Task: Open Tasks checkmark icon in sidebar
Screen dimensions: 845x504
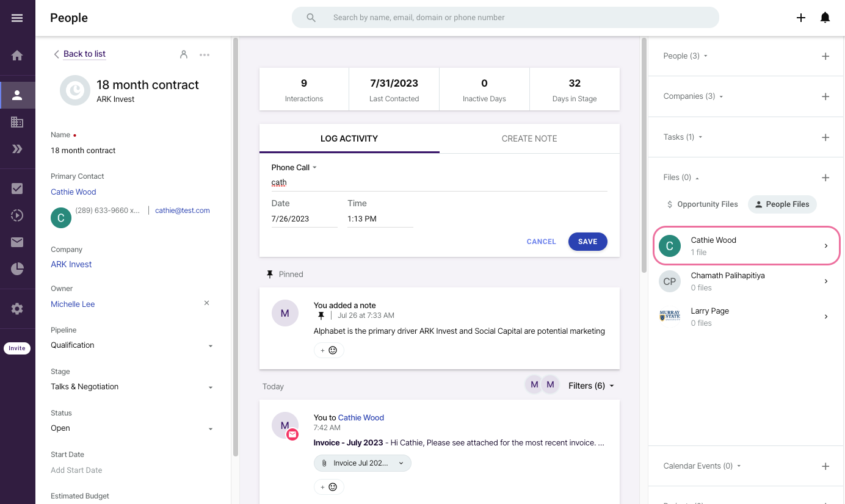Action: [17, 189]
